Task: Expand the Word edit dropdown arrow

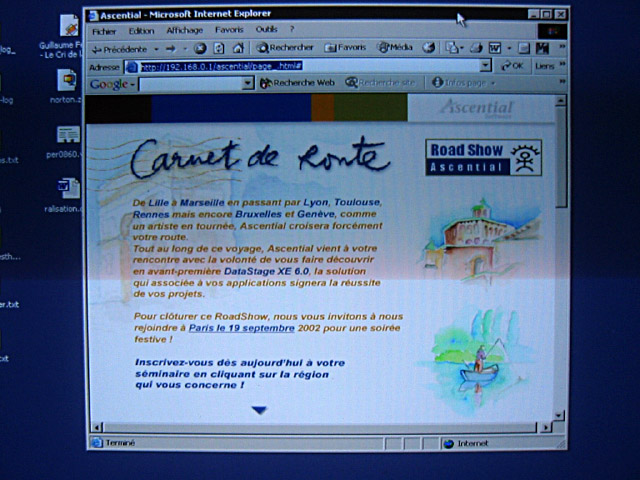Action: pos(509,49)
